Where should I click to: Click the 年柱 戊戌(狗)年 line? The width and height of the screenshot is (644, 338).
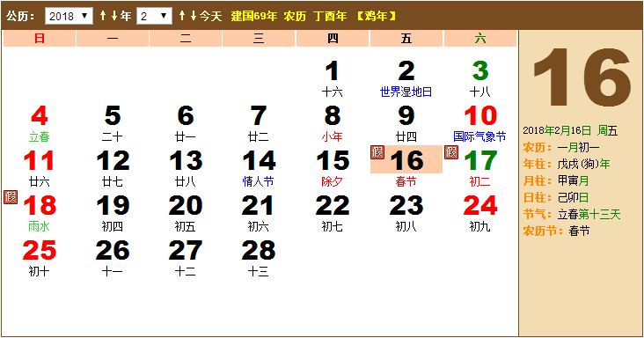[x=567, y=165]
